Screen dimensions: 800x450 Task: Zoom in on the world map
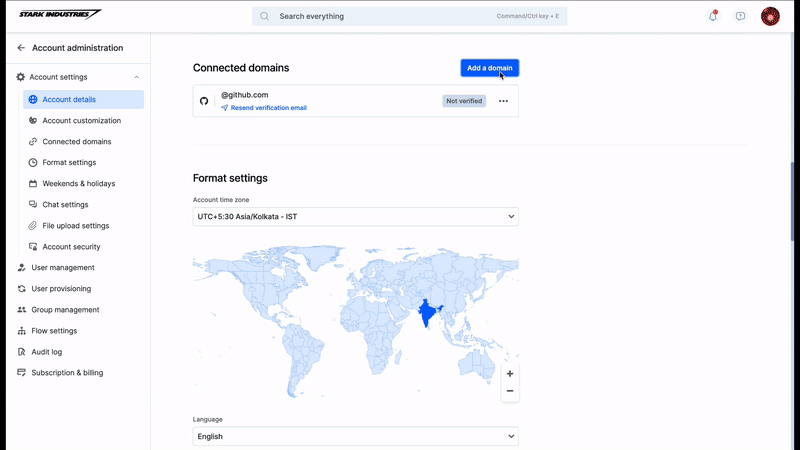(x=510, y=374)
